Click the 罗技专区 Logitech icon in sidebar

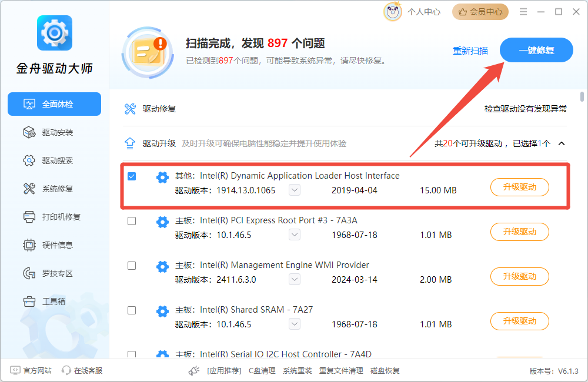(29, 273)
